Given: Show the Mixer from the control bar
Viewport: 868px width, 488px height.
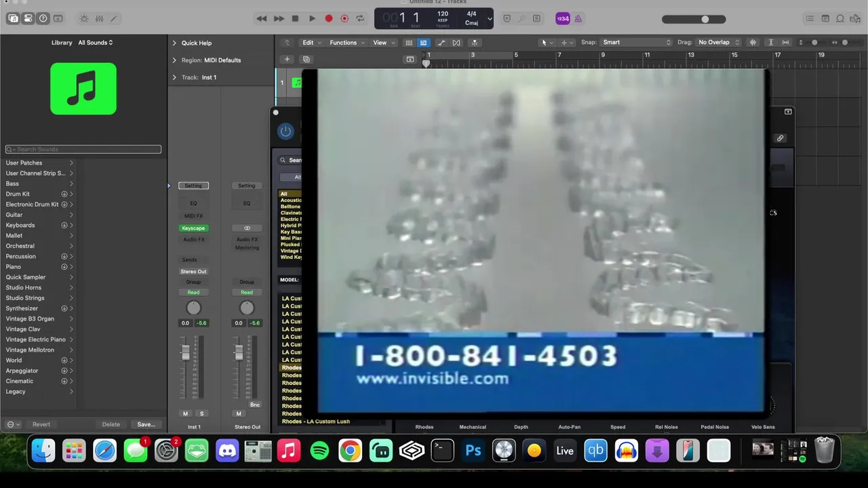Looking at the screenshot, I should click(99, 18).
